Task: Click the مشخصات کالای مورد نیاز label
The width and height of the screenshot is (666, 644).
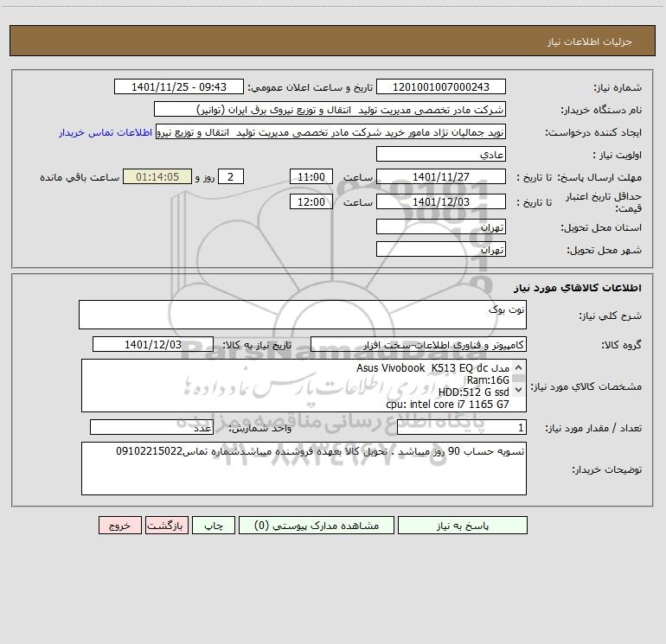Action: point(586,386)
